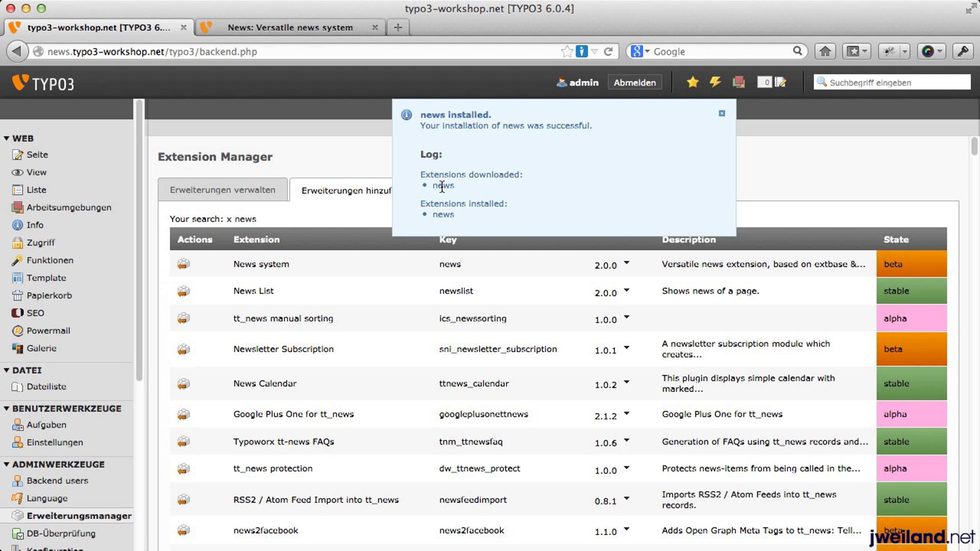The width and height of the screenshot is (980, 551).
Task: Click install icon for news2facebook
Action: (x=183, y=530)
